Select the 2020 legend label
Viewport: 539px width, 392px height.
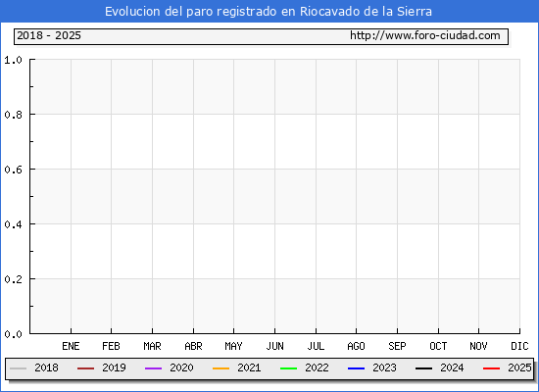pyautogui.click(x=181, y=367)
